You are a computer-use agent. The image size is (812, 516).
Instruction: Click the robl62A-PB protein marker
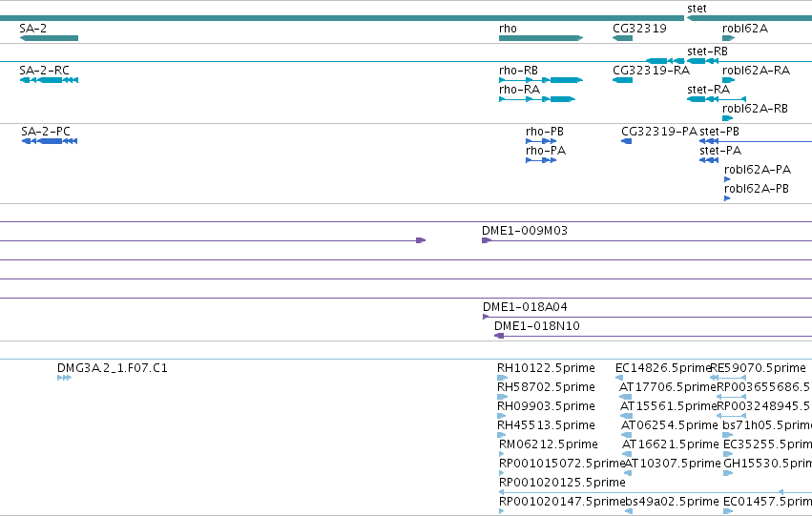coord(727,198)
